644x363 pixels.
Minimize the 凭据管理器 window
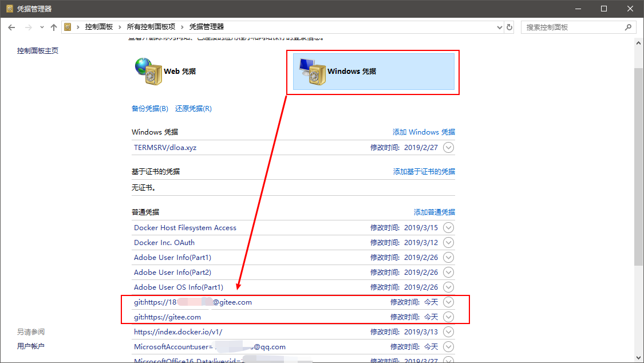(578, 9)
